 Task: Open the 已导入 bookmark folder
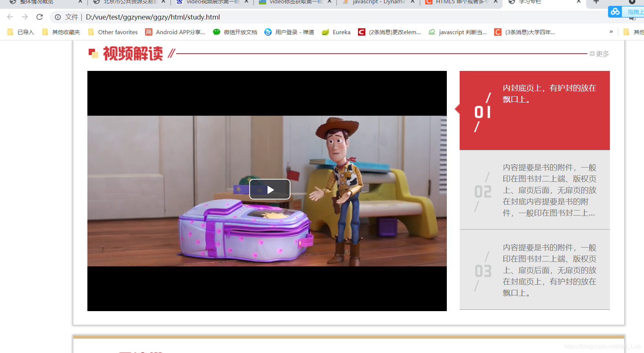[21, 32]
